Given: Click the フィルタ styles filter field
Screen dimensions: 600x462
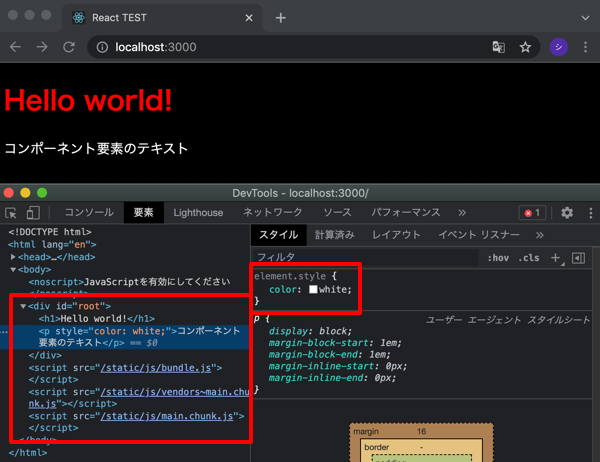Looking at the screenshot, I should (x=365, y=258).
